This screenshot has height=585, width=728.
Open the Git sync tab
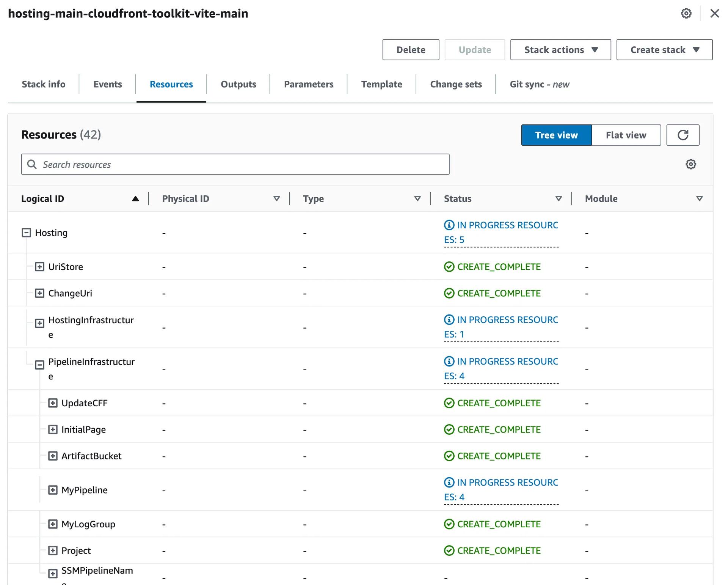539,84
